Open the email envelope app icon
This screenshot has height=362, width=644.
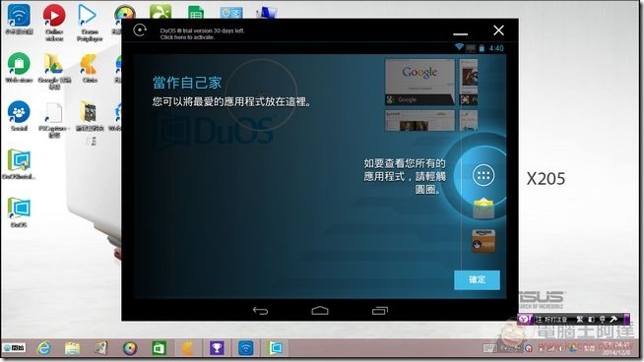[x=483, y=209]
